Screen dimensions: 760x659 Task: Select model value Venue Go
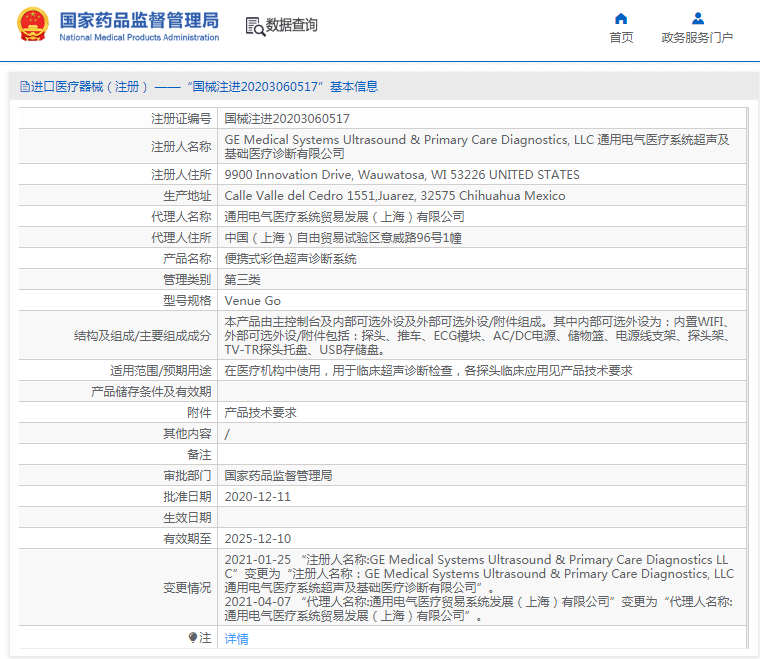(x=253, y=301)
